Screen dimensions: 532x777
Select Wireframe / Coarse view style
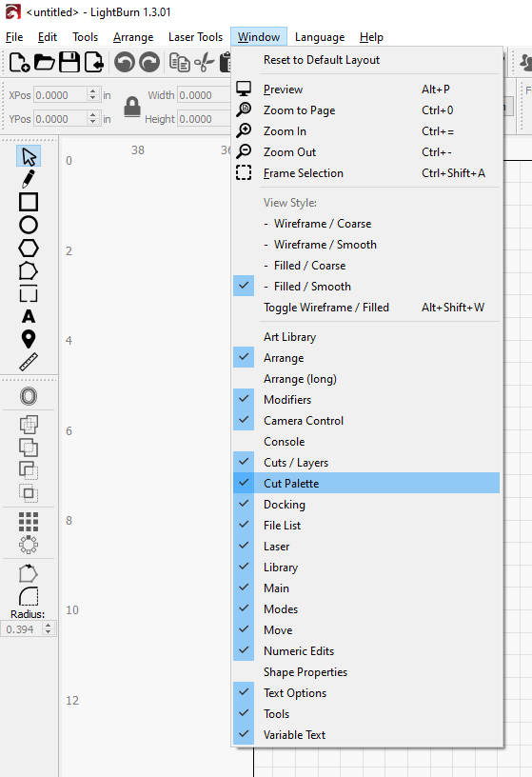tap(366, 224)
